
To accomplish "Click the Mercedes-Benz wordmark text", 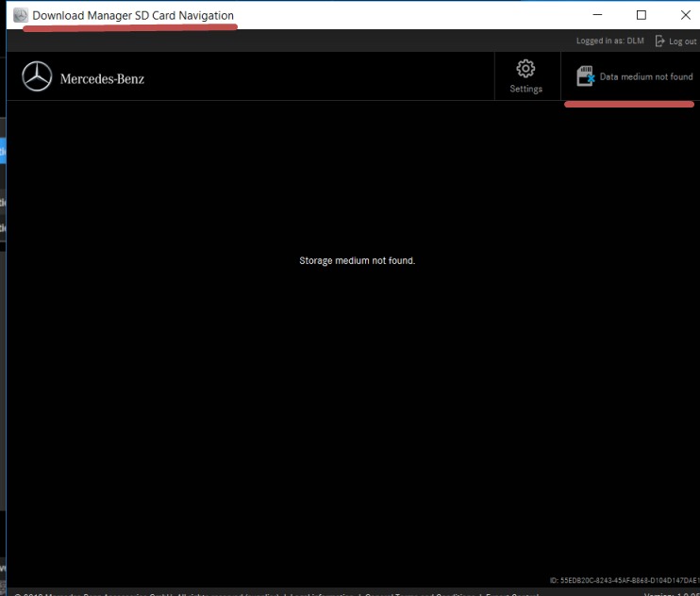I will coord(102,79).
